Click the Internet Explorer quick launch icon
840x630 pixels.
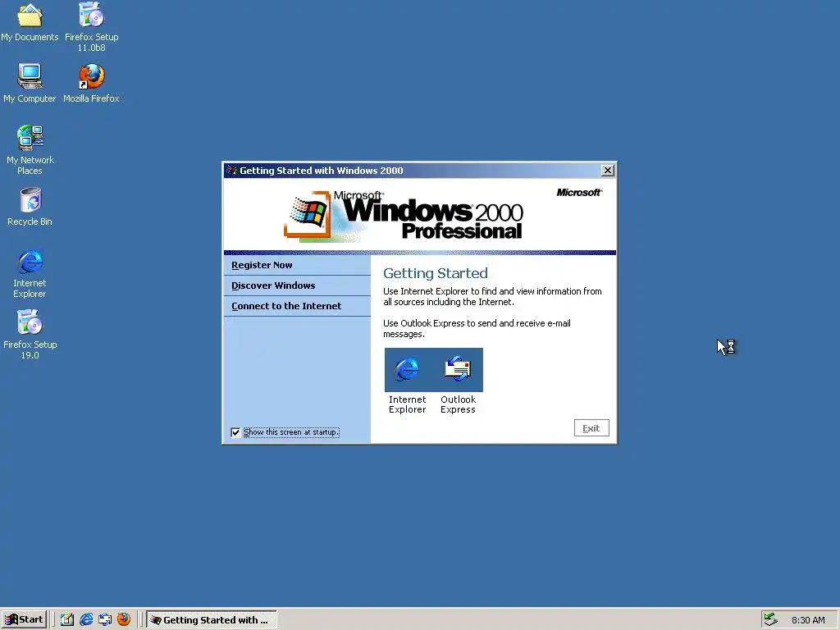pyautogui.click(x=85, y=619)
